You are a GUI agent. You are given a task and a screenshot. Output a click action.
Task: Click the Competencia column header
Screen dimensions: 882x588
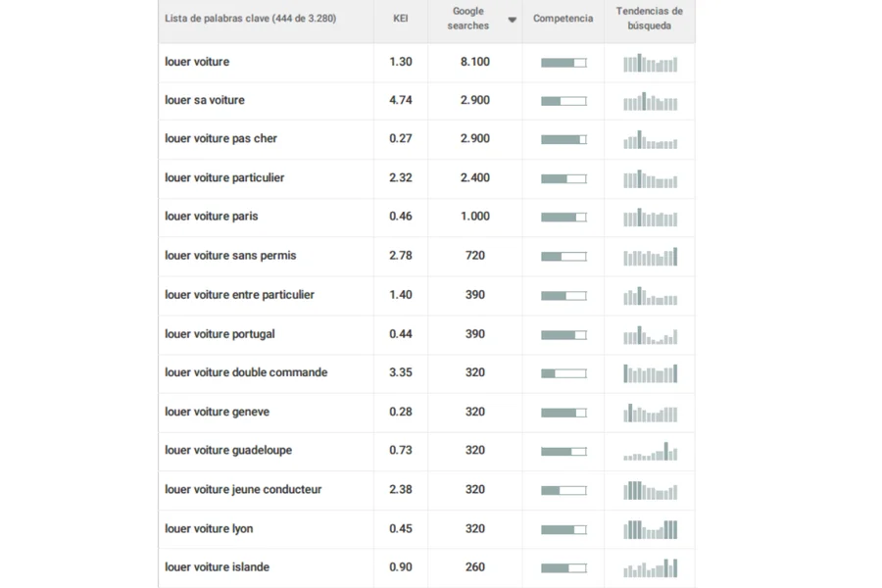coord(563,19)
